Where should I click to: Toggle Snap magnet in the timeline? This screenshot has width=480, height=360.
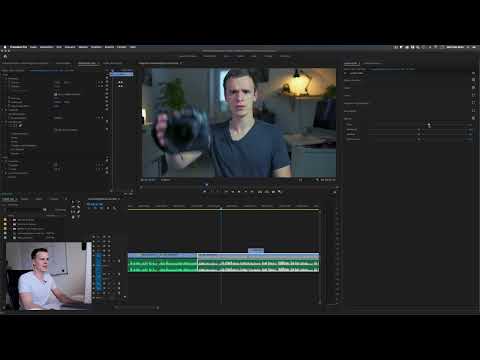95,208
